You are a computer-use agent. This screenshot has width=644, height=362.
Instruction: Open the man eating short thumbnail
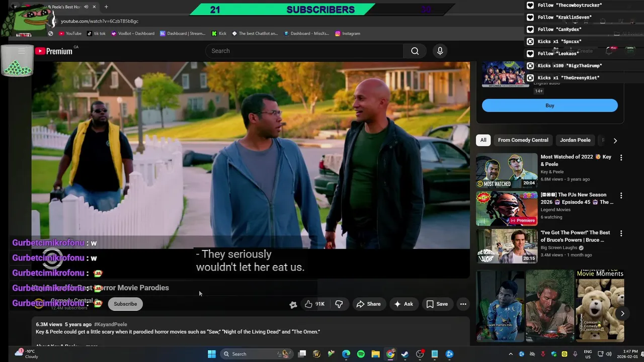tap(550, 306)
